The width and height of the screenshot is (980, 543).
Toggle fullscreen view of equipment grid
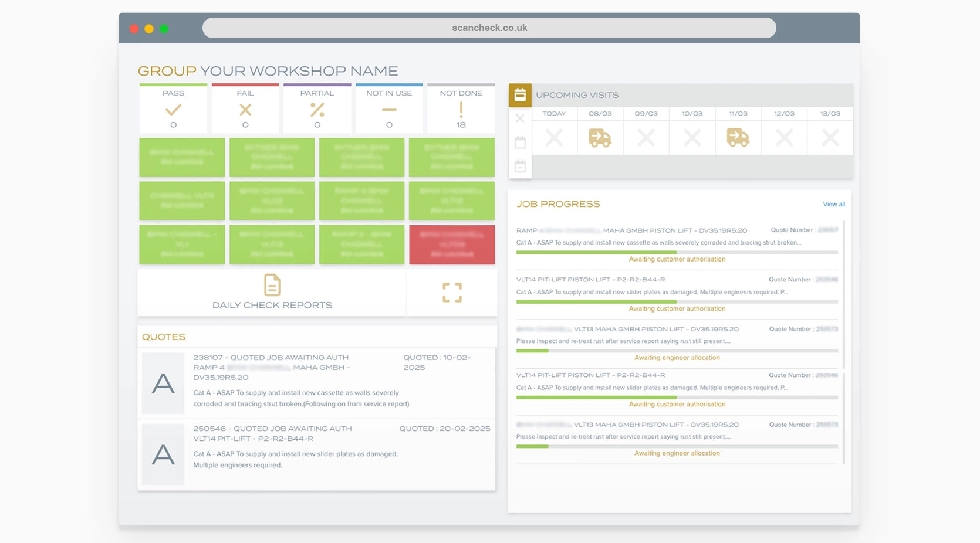pos(452,293)
